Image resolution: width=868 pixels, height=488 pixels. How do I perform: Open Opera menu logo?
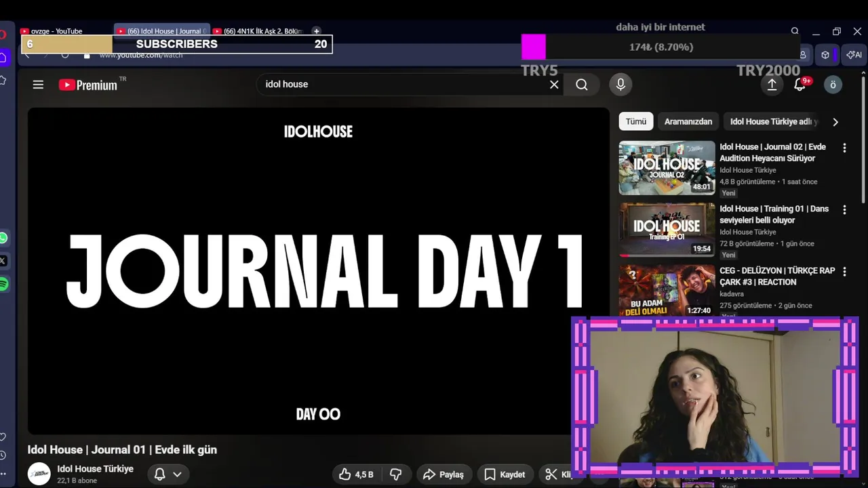3,35
